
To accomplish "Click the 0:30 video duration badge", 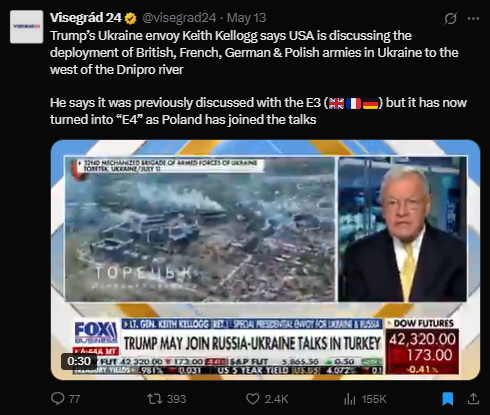I will [x=79, y=361].
